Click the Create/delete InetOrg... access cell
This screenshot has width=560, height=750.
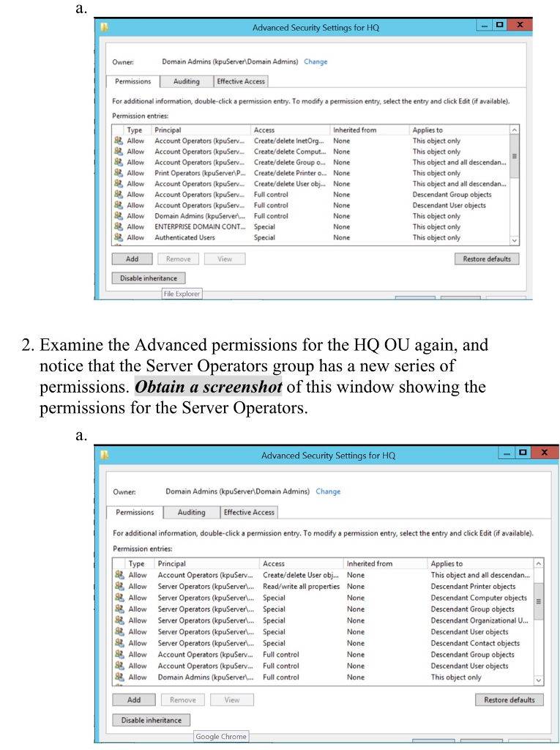(x=289, y=141)
